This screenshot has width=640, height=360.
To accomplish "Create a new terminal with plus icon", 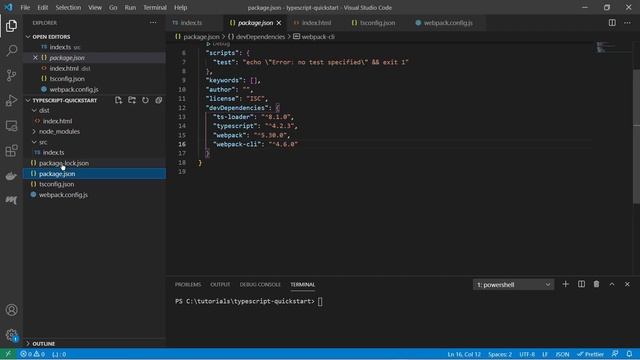I will (x=565, y=284).
